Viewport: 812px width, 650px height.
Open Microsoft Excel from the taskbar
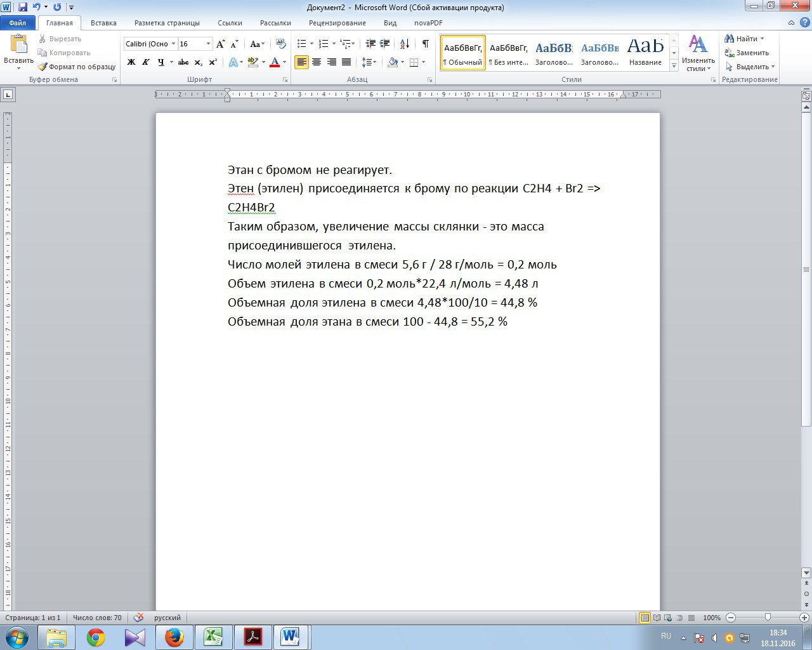pos(213,637)
